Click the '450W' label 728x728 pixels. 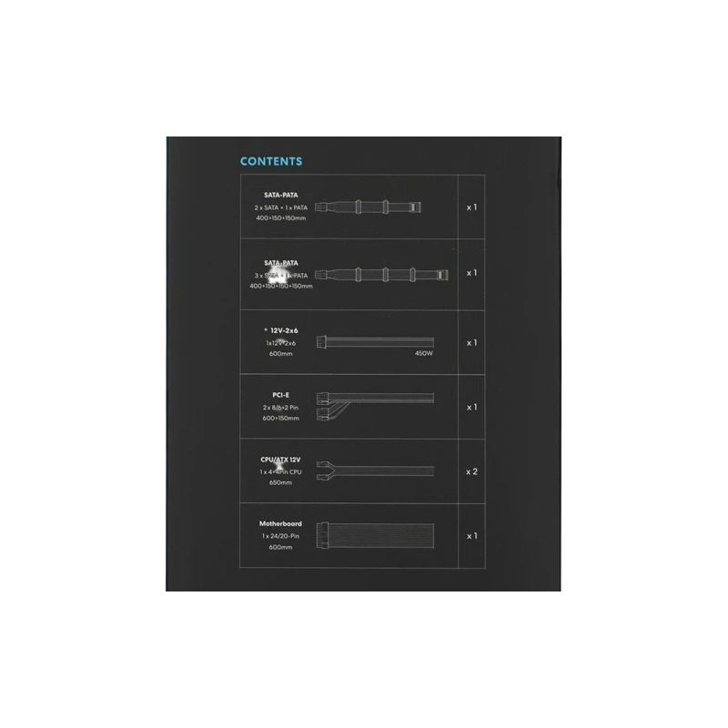pos(424,353)
